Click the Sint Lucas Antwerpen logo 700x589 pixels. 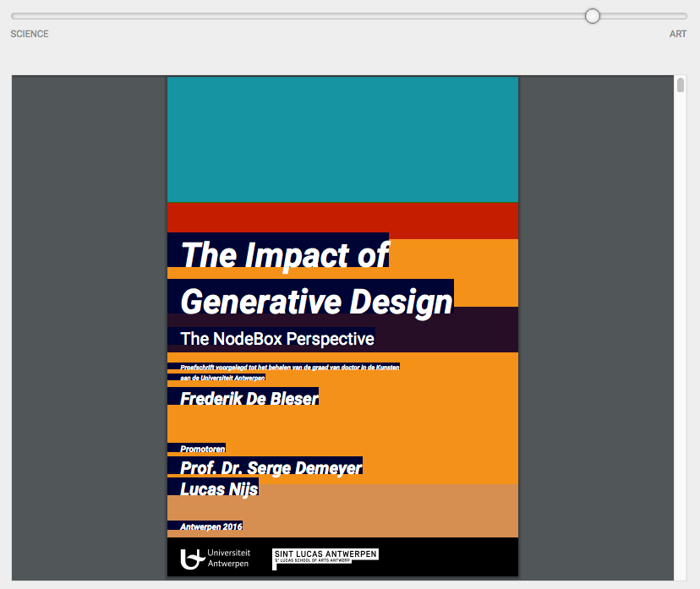click(x=325, y=557)
